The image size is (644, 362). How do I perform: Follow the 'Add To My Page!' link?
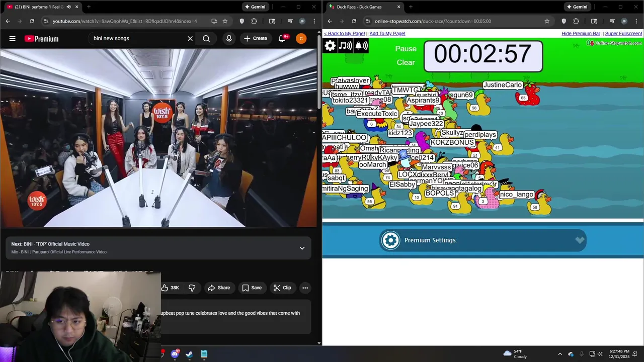[x=387, y=34]
